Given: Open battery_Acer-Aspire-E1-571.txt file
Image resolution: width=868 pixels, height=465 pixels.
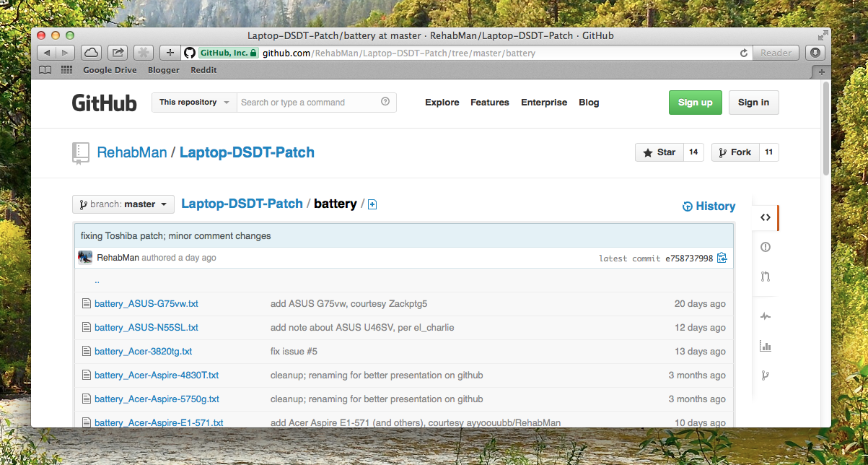Looking at the screenshot, I should pyautogui.click(x=159, y=422).
